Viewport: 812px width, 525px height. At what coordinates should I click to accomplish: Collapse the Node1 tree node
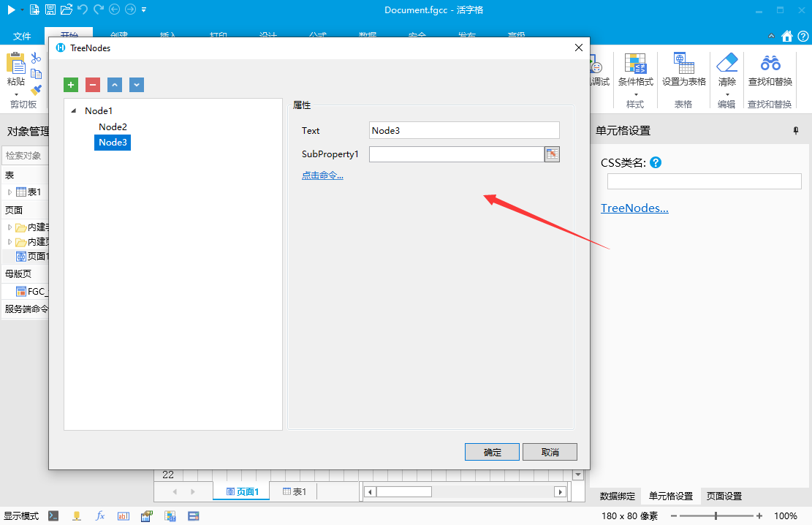pyautogui.click(x=74, y=110)
